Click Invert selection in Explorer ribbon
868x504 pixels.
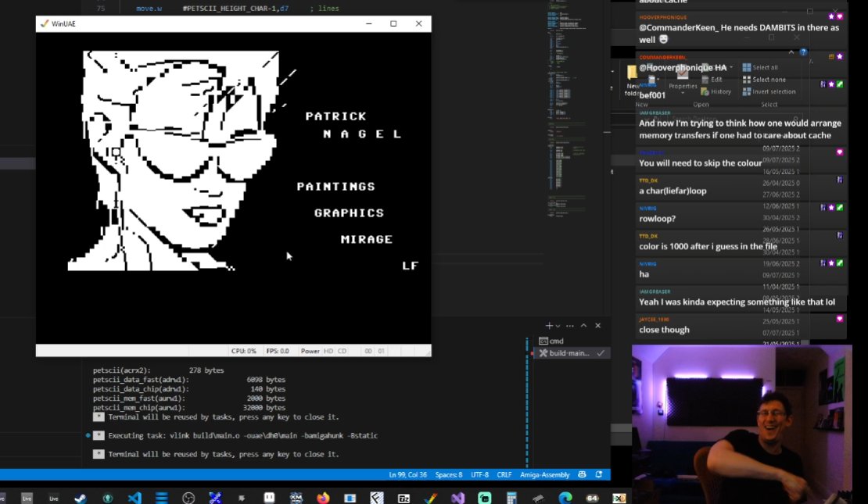769,92
